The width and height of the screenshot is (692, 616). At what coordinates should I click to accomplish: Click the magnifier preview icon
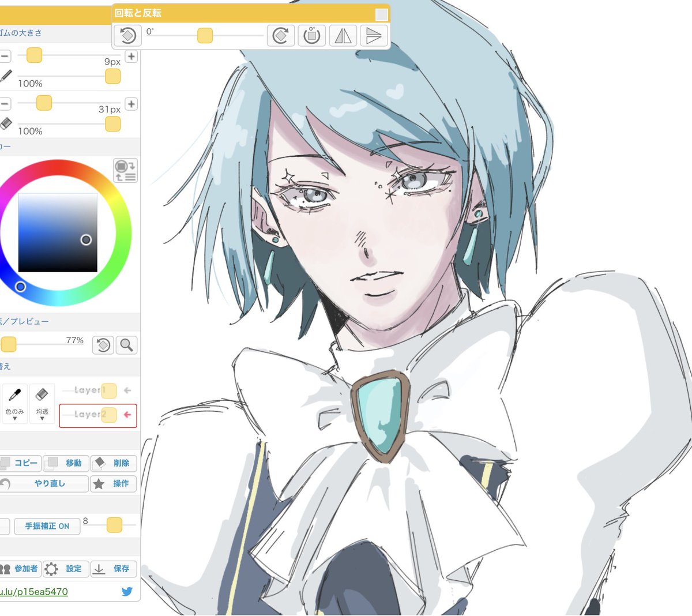click(127, 345)
